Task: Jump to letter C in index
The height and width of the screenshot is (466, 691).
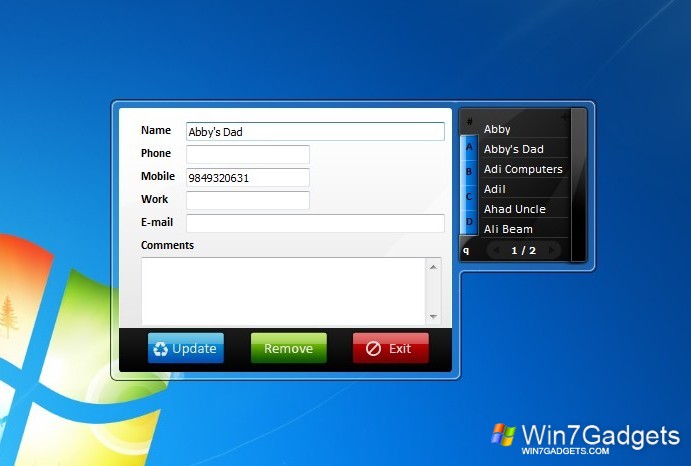Action: point(469,197)
